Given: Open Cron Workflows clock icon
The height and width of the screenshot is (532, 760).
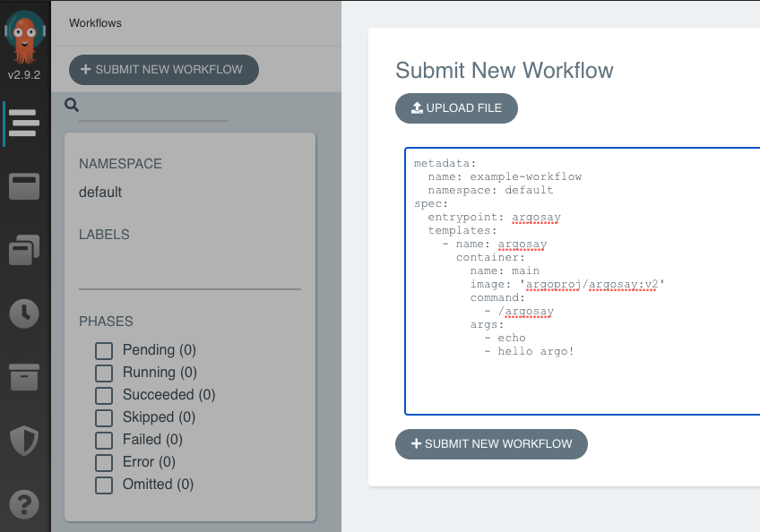Looking at the screenshot, I should [24, 313].
